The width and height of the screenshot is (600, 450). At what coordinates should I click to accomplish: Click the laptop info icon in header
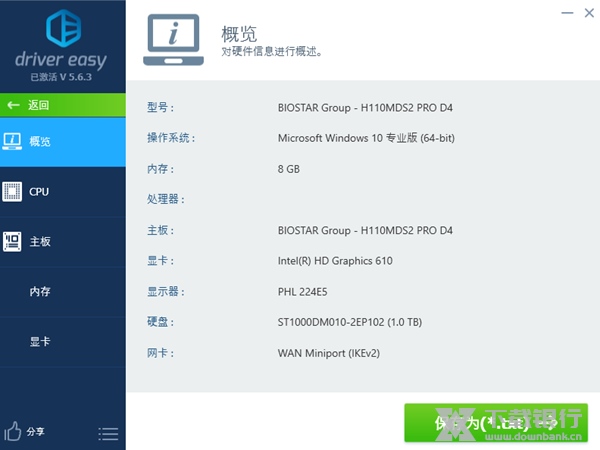pyautogui.click(x=174, y=39)
